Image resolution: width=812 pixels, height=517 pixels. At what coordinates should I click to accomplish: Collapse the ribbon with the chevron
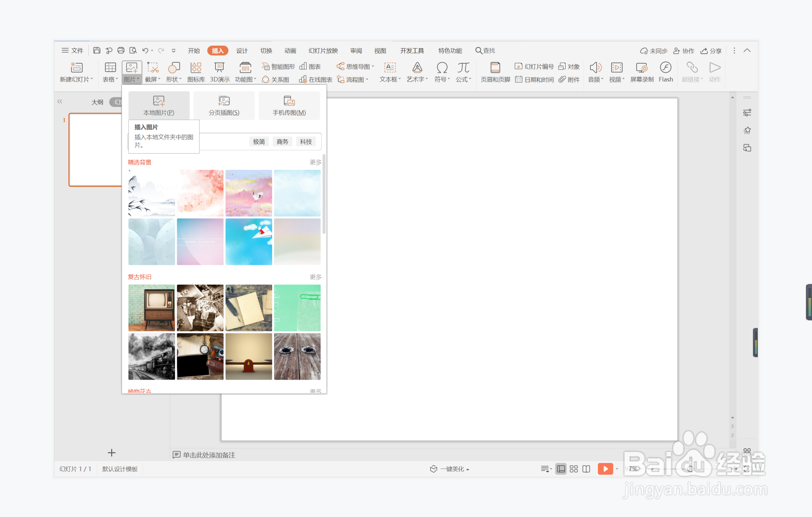click(x=747, y=51)
